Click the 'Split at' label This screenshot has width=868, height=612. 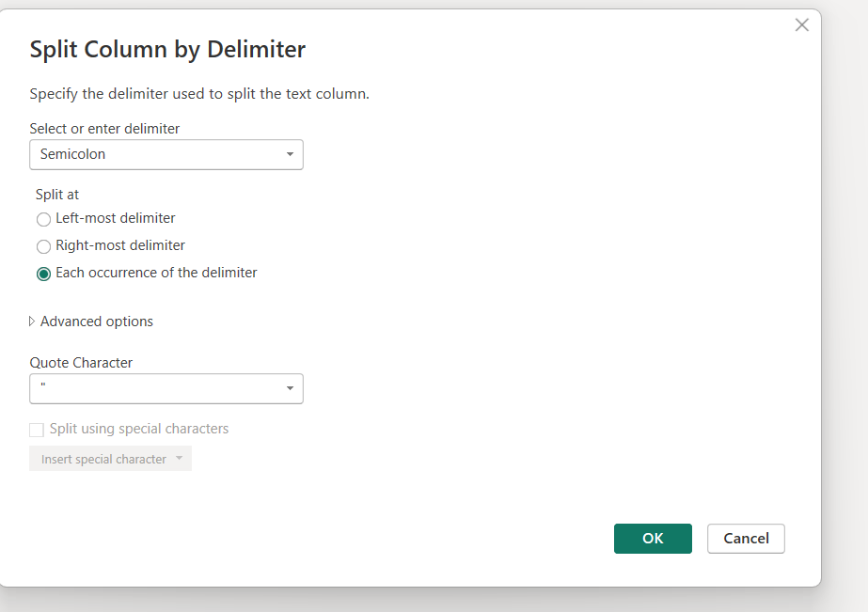[57, 195]
